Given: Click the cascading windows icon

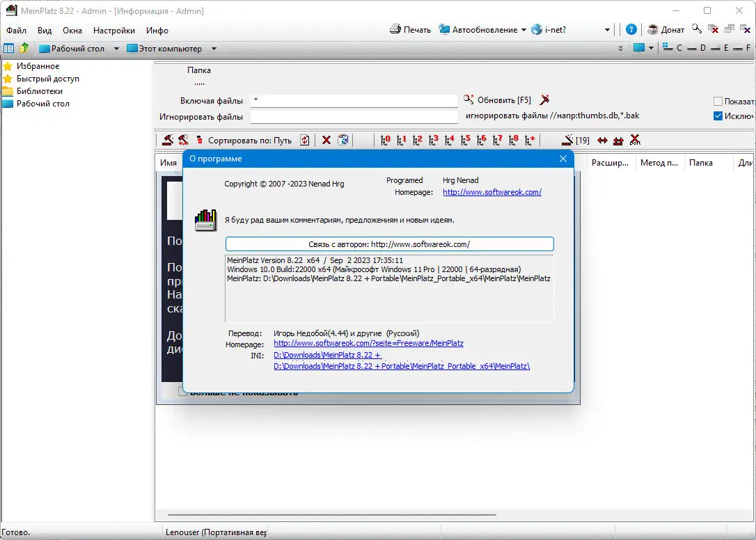Looking at the screenshot, I should pos(730,29).
